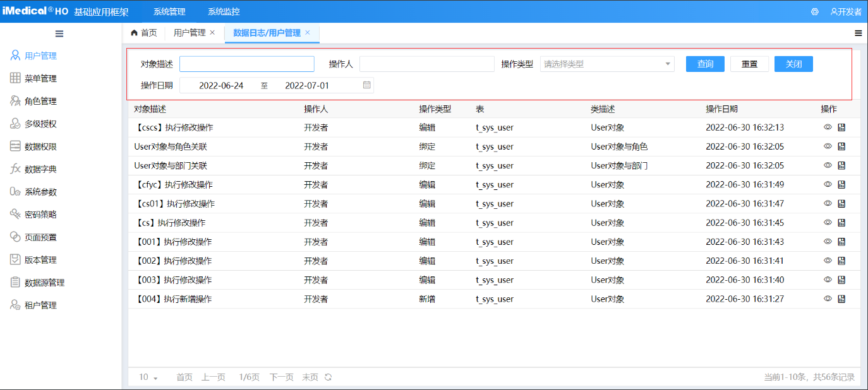
Task: Click the 重置 button
Action: pyautogui.click(x=749, y=64)
